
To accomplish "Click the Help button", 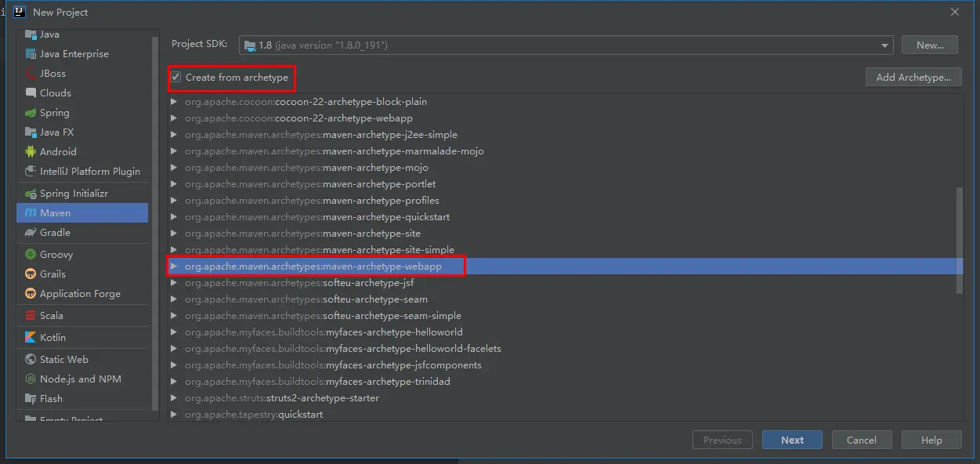I will tap(931, 440).
